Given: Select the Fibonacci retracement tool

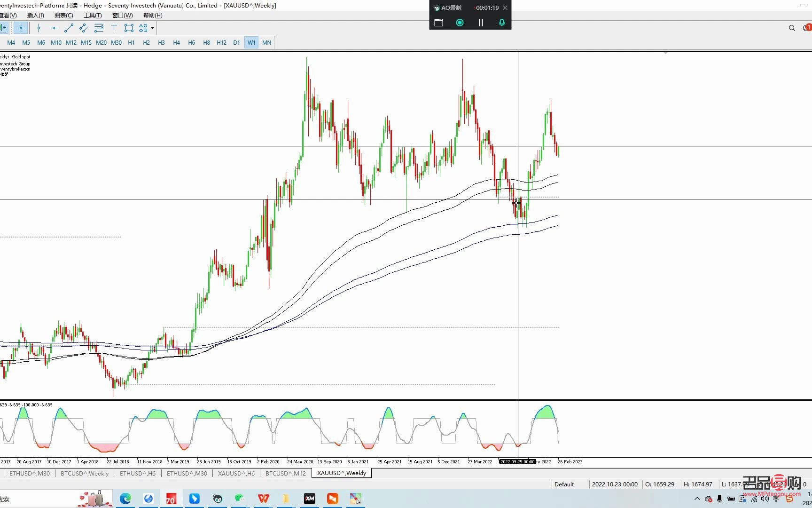Looking at the screenshot, I should pos(99,28).
